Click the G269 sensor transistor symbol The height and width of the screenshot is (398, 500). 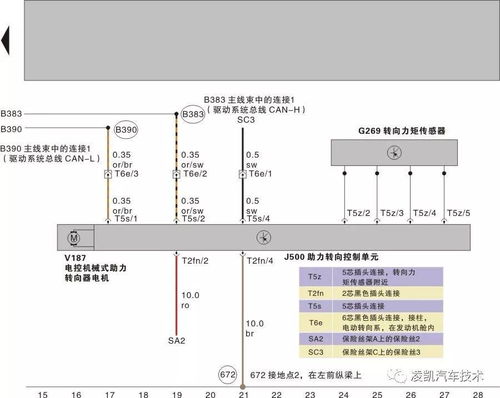pos(394,153)
